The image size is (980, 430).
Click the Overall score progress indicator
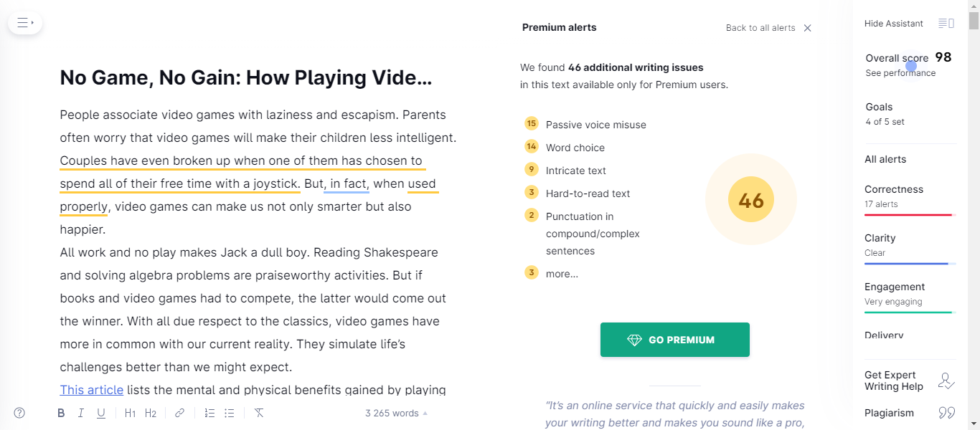coord(910,65)
